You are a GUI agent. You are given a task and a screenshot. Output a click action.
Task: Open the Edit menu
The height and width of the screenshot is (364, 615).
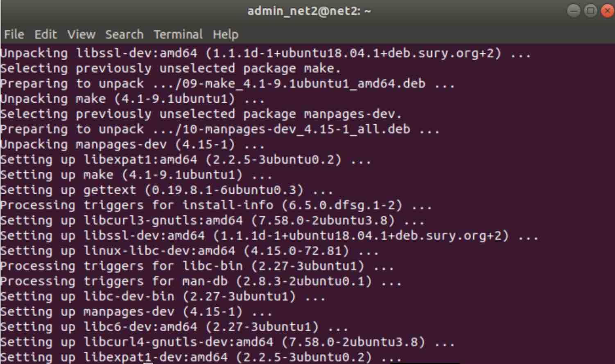click(x=45, y=34)
